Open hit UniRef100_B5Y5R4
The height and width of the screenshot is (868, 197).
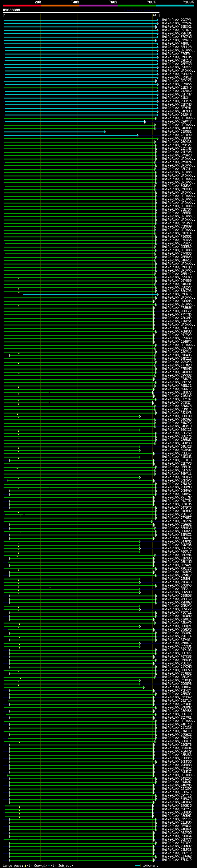pyautogui.click(x=176, y=23)
